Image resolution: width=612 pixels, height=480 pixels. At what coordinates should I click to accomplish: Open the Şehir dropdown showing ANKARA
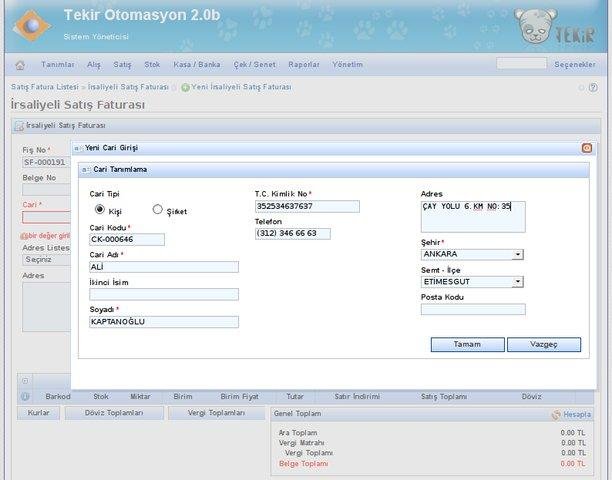(472, 254)
